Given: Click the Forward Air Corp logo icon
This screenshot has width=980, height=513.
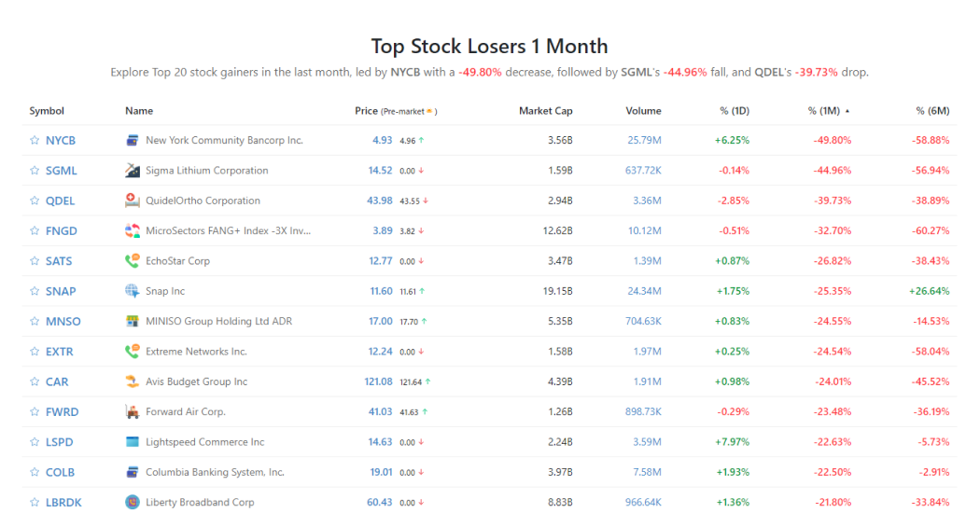Looking at the screenshot, I should coord(132,411).
